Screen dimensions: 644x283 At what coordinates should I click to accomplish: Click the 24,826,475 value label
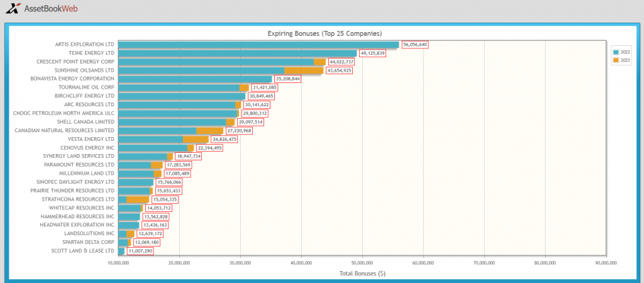[225, 139]
